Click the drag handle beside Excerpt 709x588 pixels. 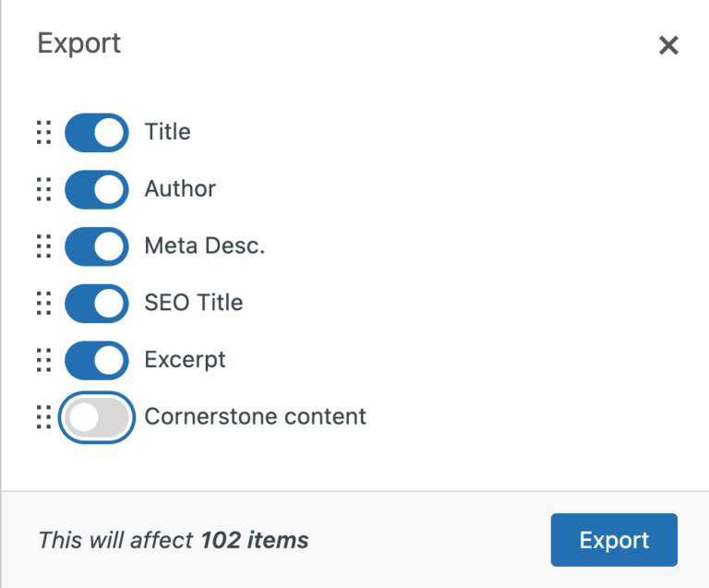(x=43, y=360)
